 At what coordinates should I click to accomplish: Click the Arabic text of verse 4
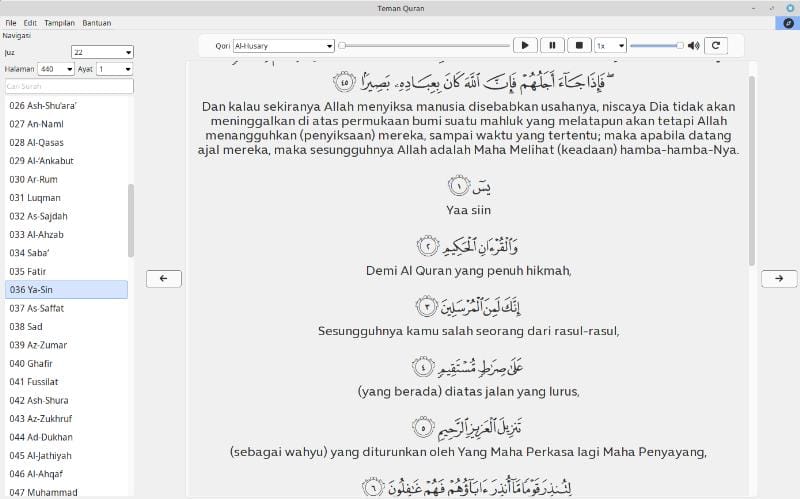tap(468, 367)
